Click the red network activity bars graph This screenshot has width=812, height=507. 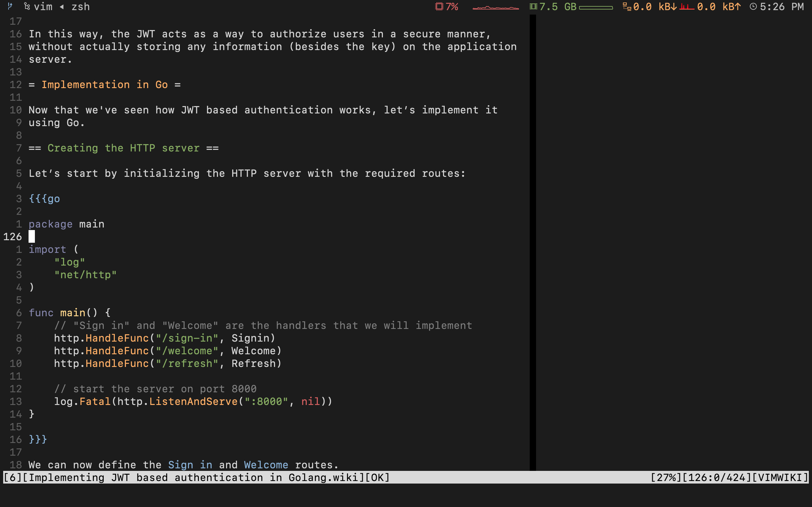(686, 7)
